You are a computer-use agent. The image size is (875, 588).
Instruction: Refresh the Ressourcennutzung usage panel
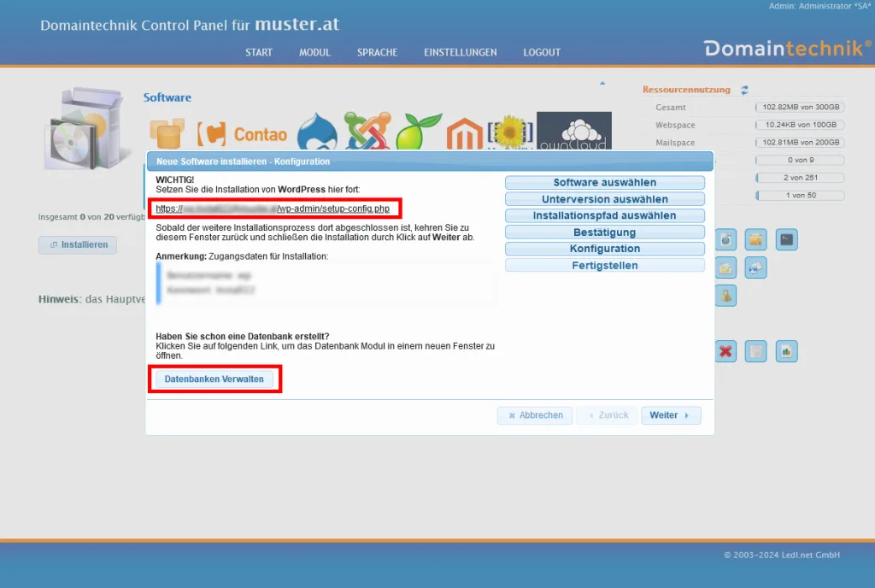744,90
